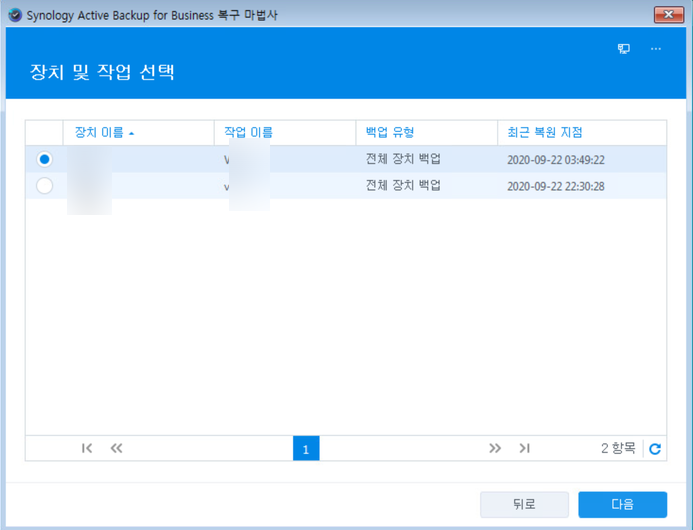Click the Synology Active Backup app icon
The image size is (693, 530).
15,15
